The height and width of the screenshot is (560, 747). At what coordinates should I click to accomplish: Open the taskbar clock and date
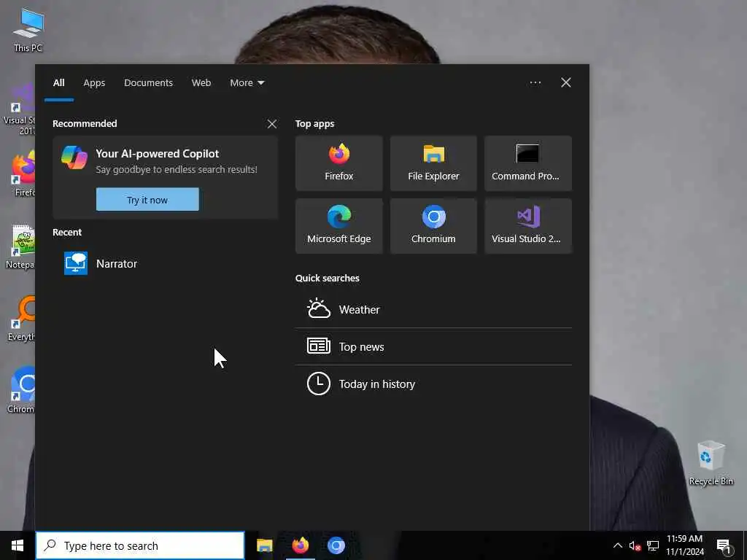[684, 545]
